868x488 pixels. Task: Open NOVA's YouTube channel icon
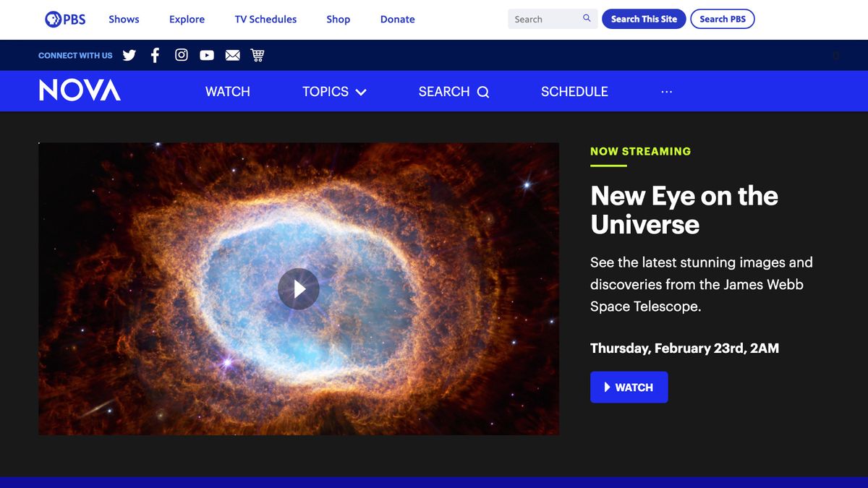[x=206, y=55]
